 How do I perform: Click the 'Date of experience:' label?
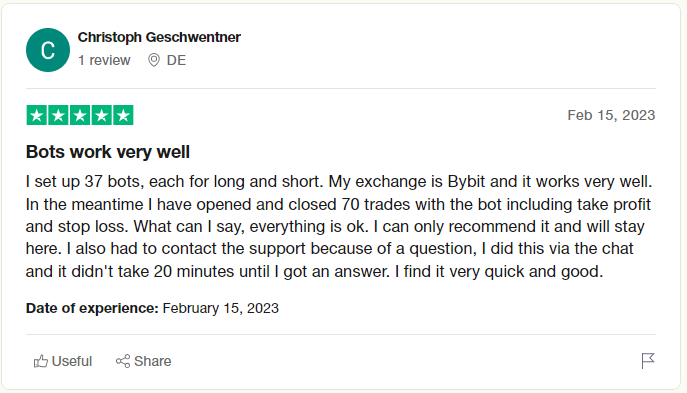point(92,308)
